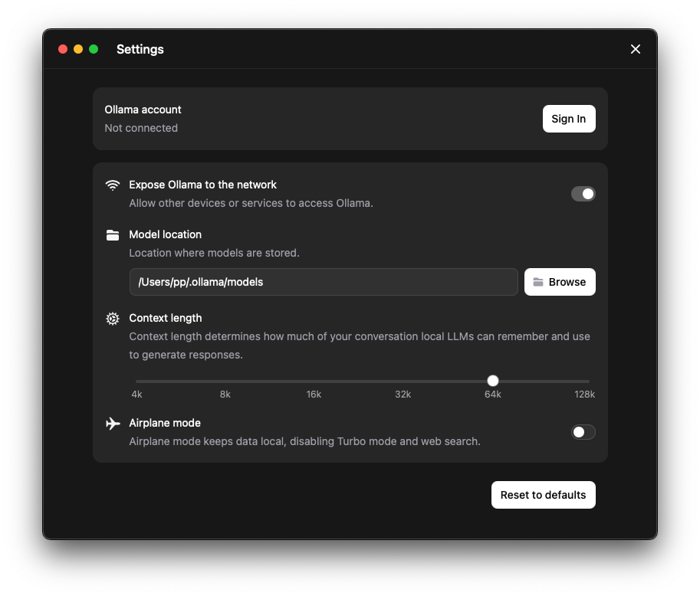
Task: Click the gear icon beside Context length
Action: (x=113, y=319)
